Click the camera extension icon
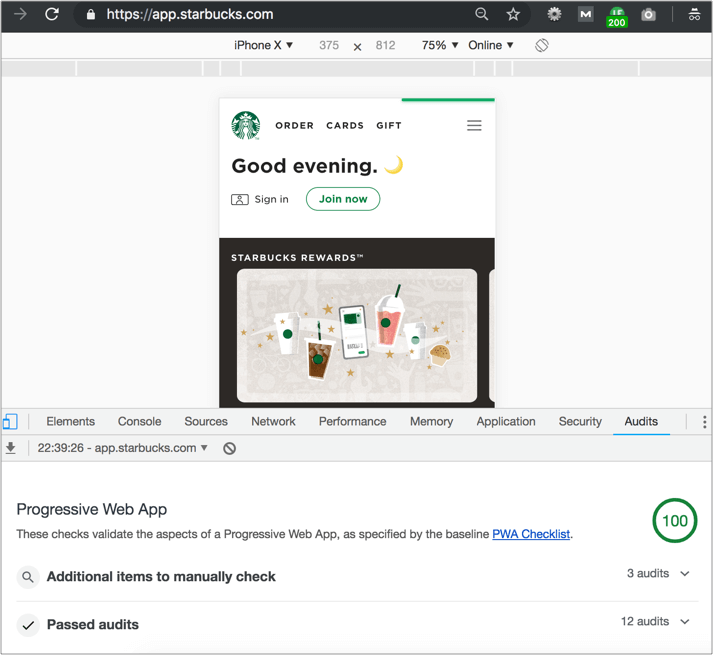 [x=648, y=15]
